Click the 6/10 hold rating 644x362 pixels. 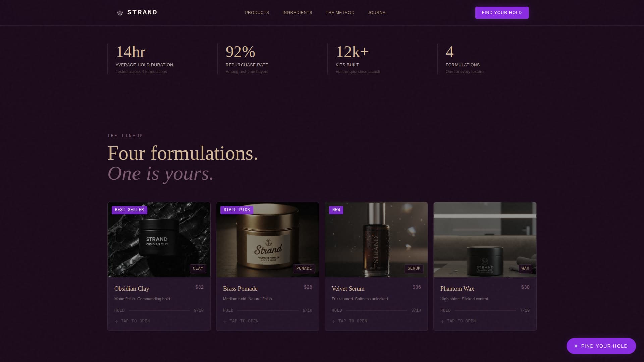(307, 310)
